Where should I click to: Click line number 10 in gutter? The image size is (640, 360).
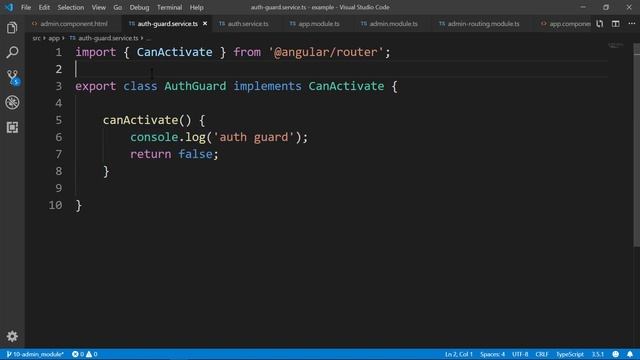(x=56, y=205)
